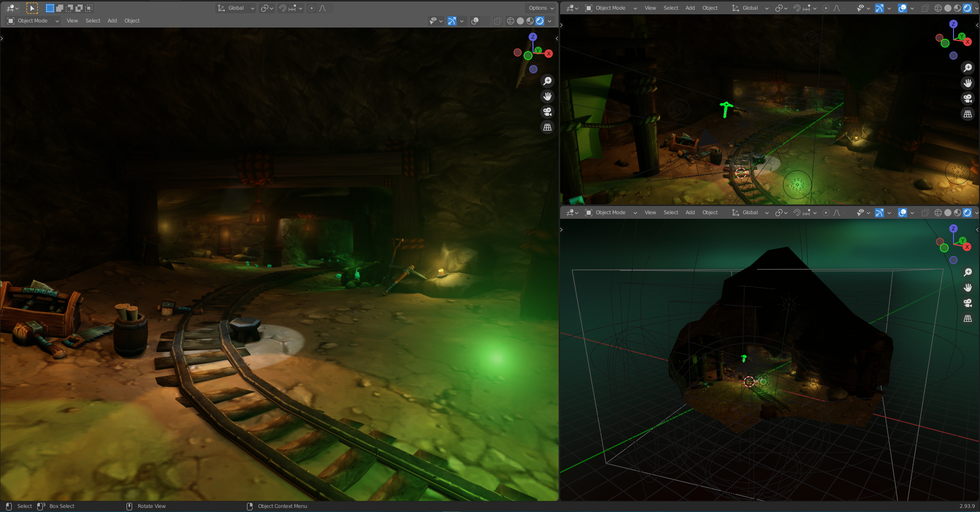Toggle gizmos in top-right viewport
This screenshot has width=980, height=512.
[x=880, y=8]
